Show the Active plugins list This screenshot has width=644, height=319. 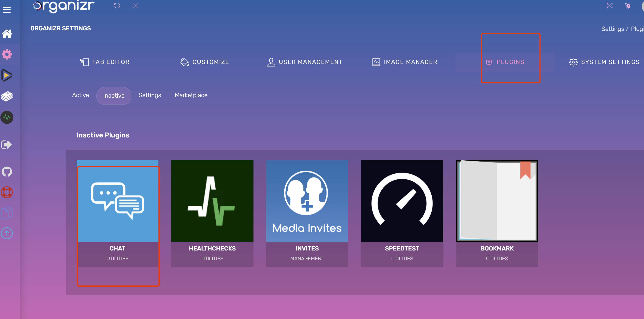pyautogui.click(x=80, y=95)
